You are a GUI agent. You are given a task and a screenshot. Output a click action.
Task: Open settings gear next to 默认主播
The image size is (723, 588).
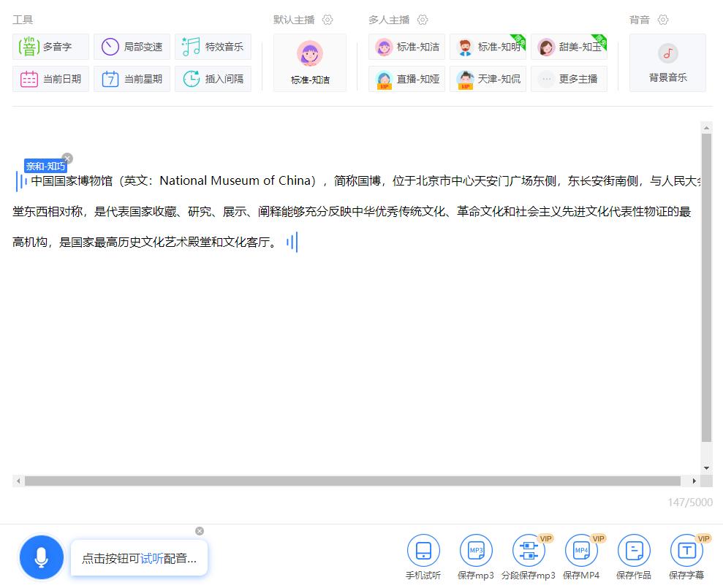click(x=328, y=20)
